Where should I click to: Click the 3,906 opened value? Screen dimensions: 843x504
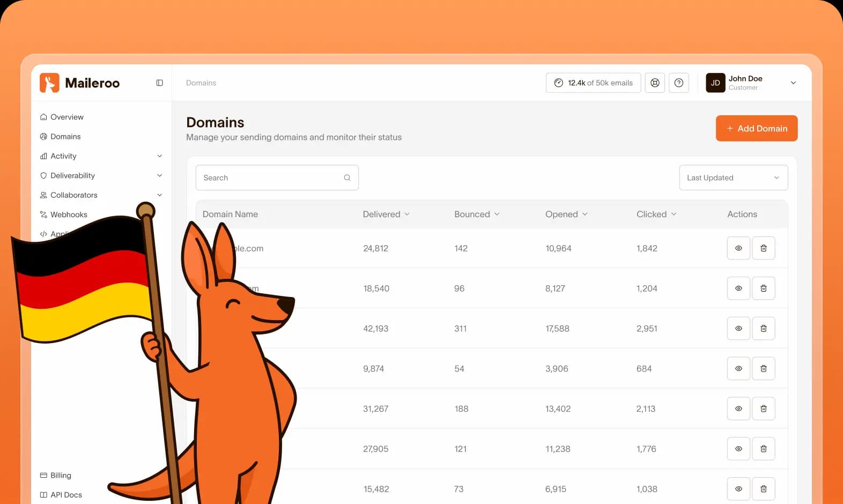pyautogui.click(x=557, y=368)
